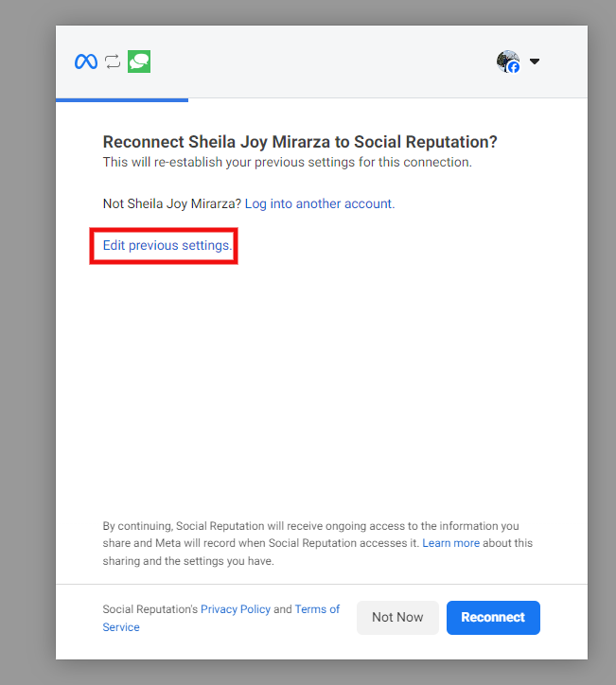Click the profile avatar picture
The width and height of the screenshot is (616, 685).
[x=507, y=61]
